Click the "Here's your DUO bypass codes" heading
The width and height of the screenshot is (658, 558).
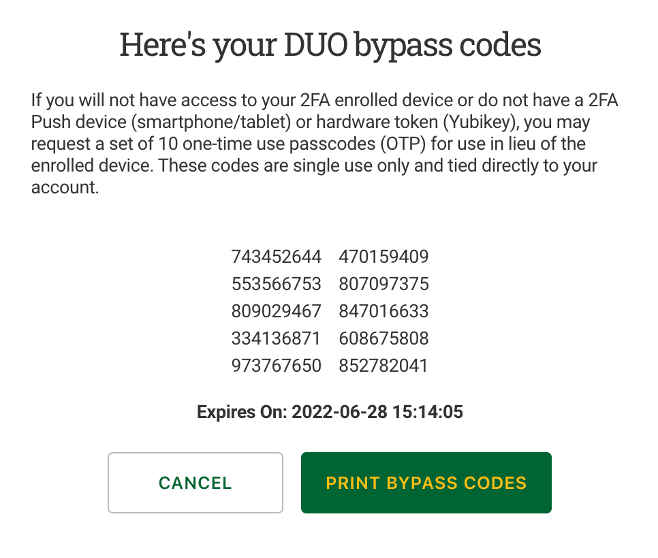point(330,45)
